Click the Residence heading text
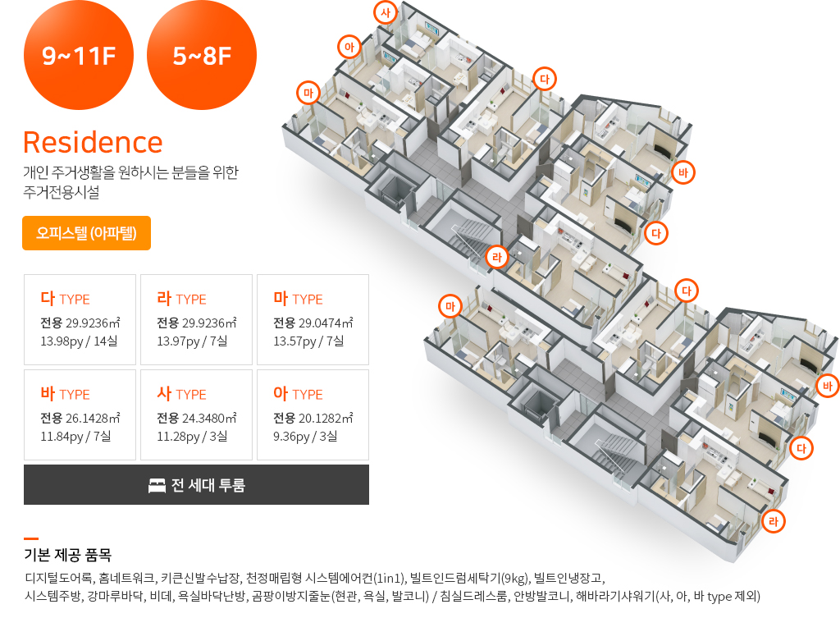Viewport: 840px width, 641px height. [x=93, y=143]
